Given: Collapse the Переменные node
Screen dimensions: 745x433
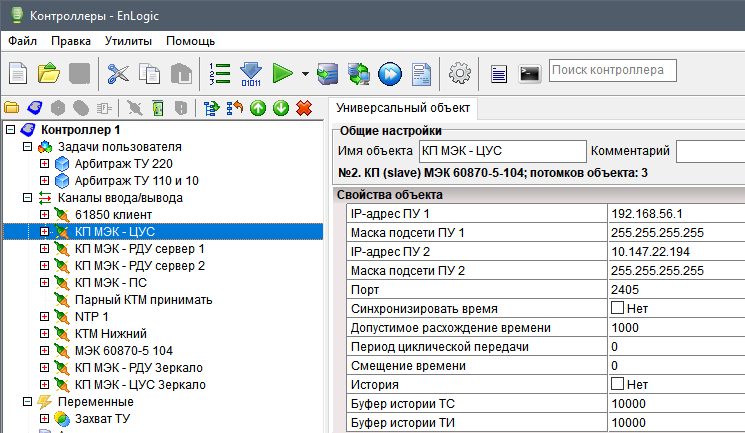Looking at the screenshot, I should [28, 402].
